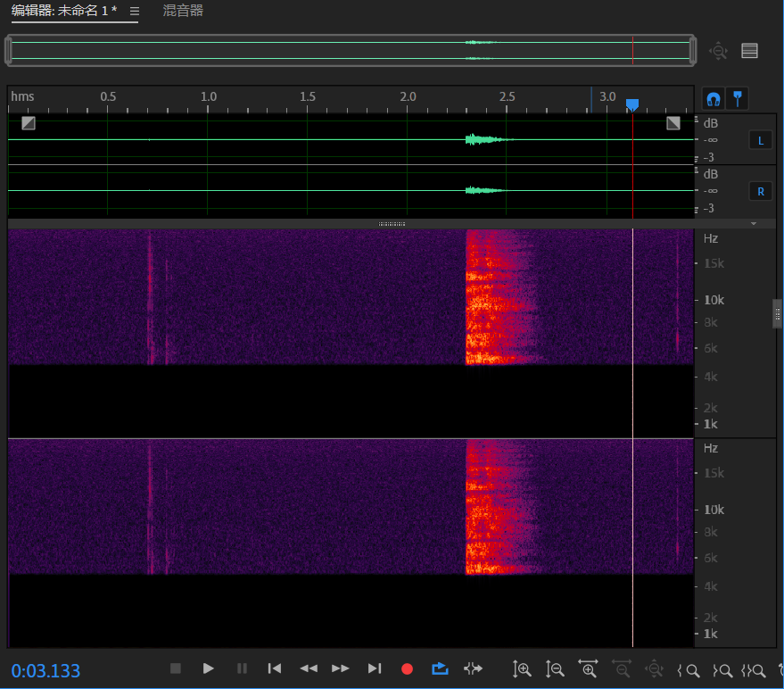Click the hms time format label
784x689 pixels.
(22, 96)
